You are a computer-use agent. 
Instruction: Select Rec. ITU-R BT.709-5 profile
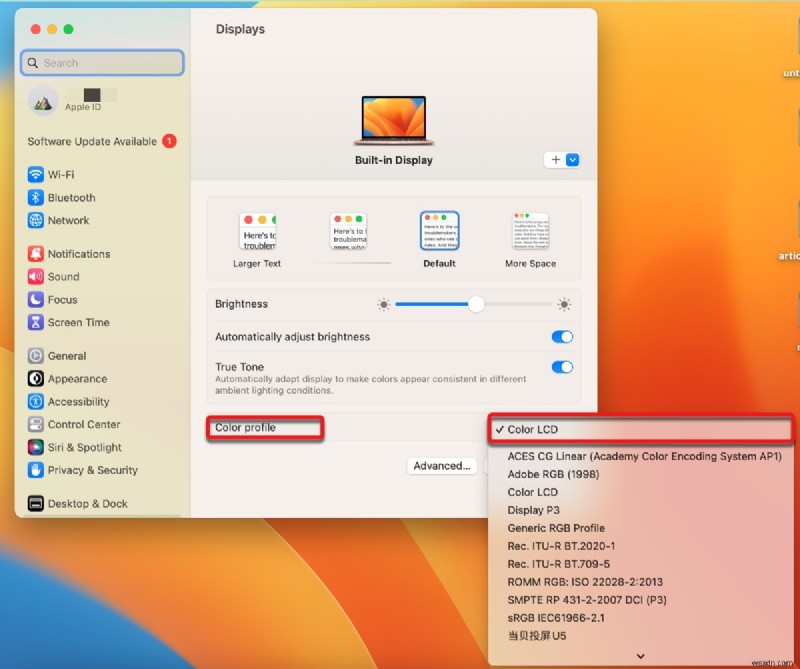[x=558, y=564]
